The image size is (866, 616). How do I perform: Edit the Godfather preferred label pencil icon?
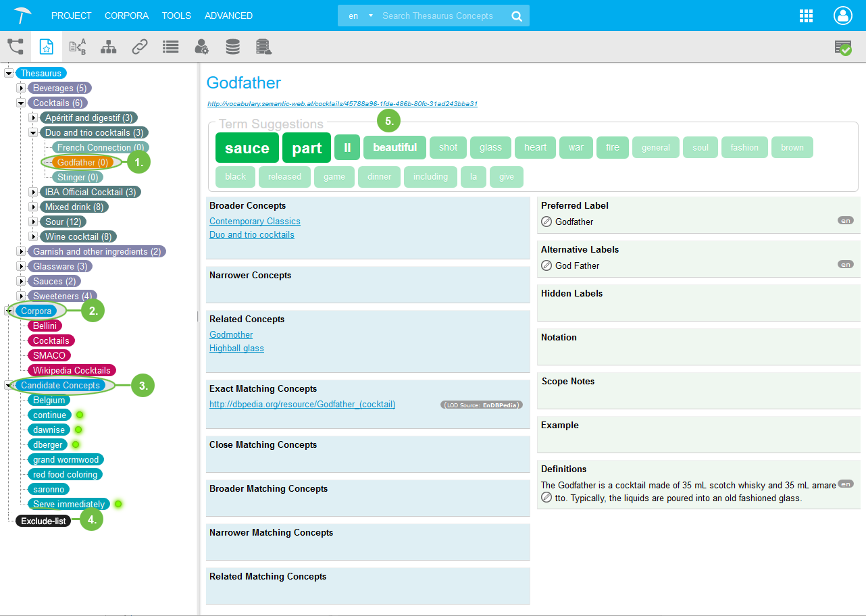547,222
